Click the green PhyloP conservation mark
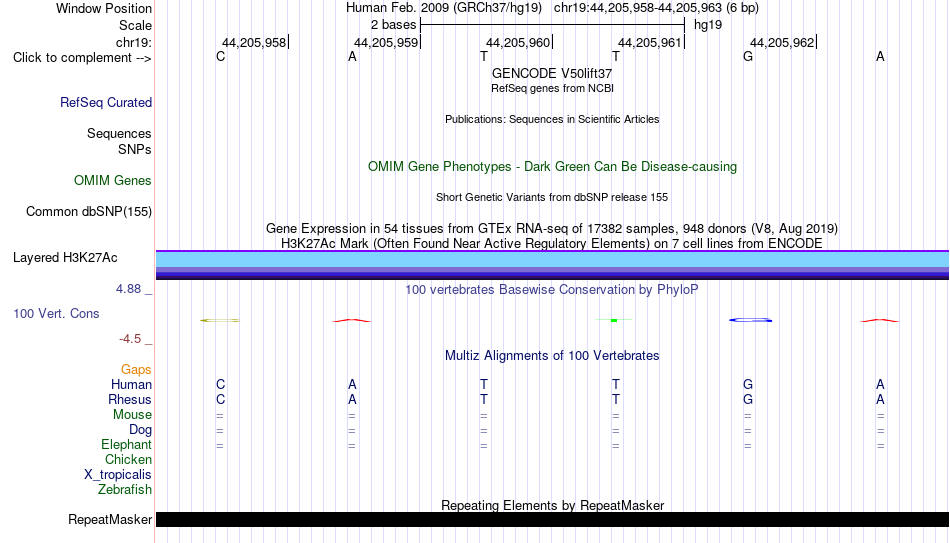This screenshot has height=543, width=950. [614, 320]
